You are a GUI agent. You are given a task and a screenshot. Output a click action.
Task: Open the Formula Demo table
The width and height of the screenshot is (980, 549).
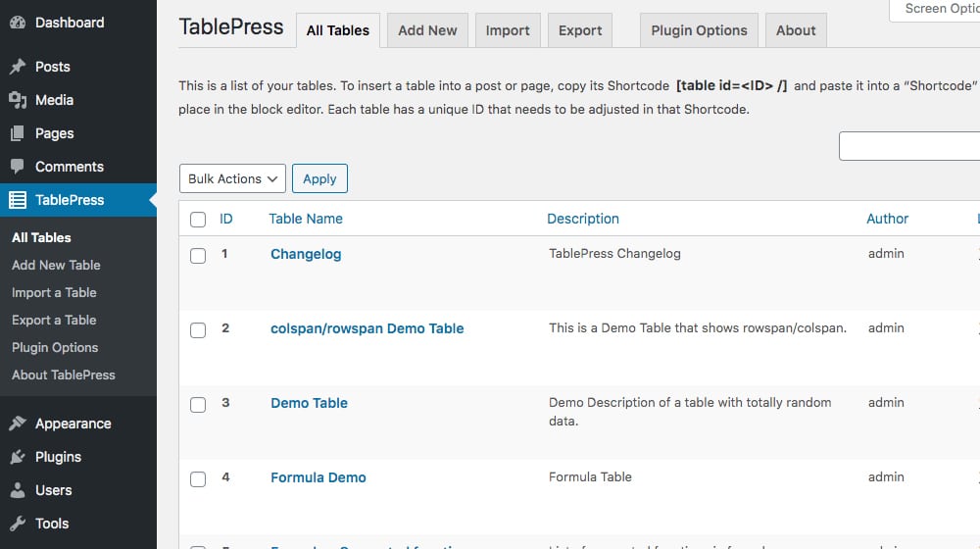tap(318, 477)
